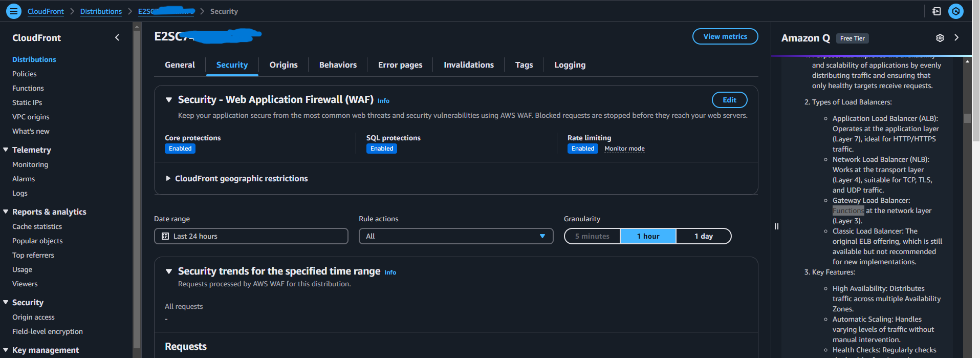The image size is (980, 358).
Task: Click the Free Tier badge in Amazon Q
Action: [853, 38]
